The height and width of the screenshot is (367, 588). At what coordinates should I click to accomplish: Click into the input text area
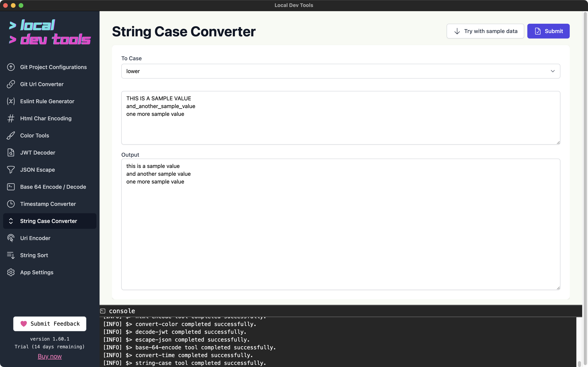tap(341, 118)
